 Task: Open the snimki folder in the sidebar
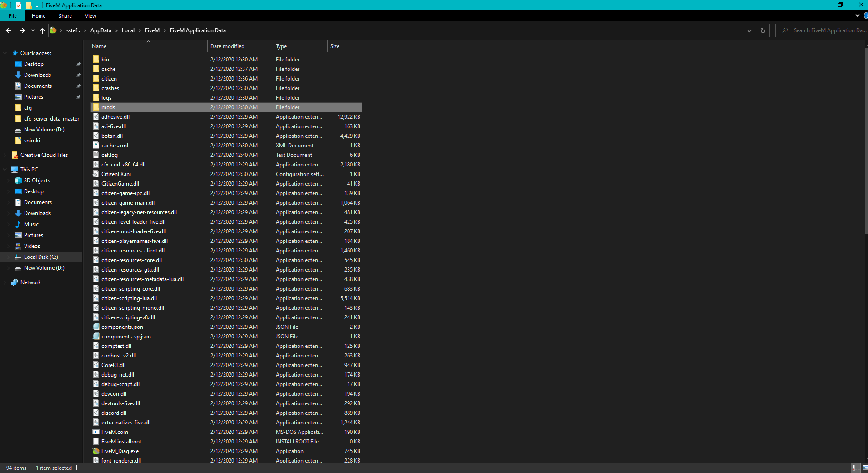click(32, 141)
